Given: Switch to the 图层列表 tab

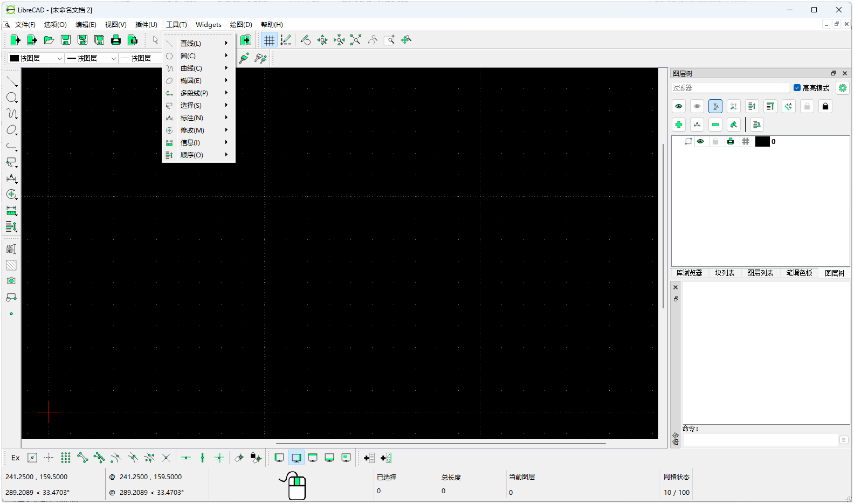Looking at the screenshot, I should click(760, 273).
